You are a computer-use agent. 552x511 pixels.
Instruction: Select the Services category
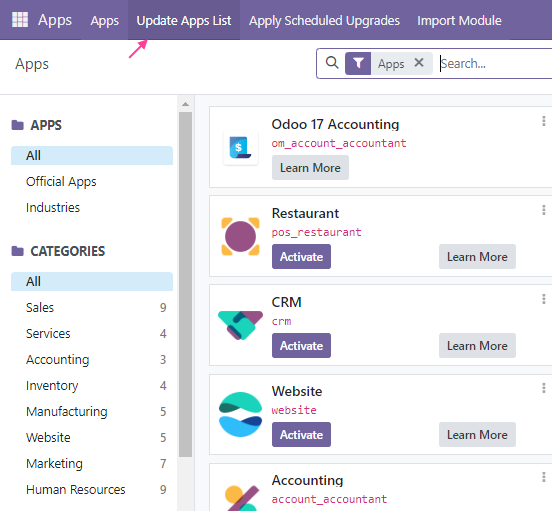[x=92, y=334]
